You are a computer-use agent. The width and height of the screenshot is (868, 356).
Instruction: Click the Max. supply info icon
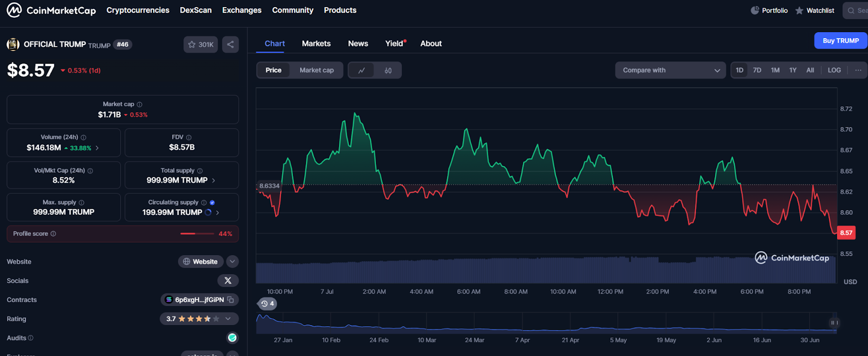click(81, 202)
